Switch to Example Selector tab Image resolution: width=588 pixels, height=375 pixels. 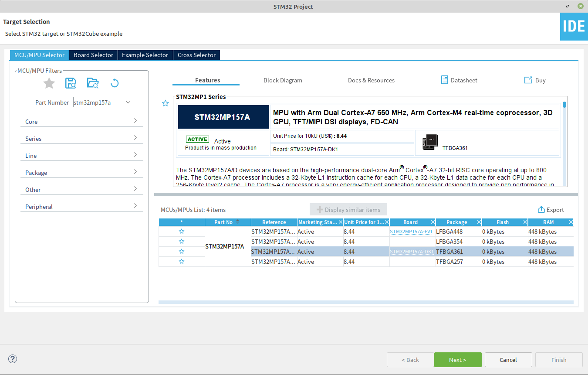(x=145, y=55)
